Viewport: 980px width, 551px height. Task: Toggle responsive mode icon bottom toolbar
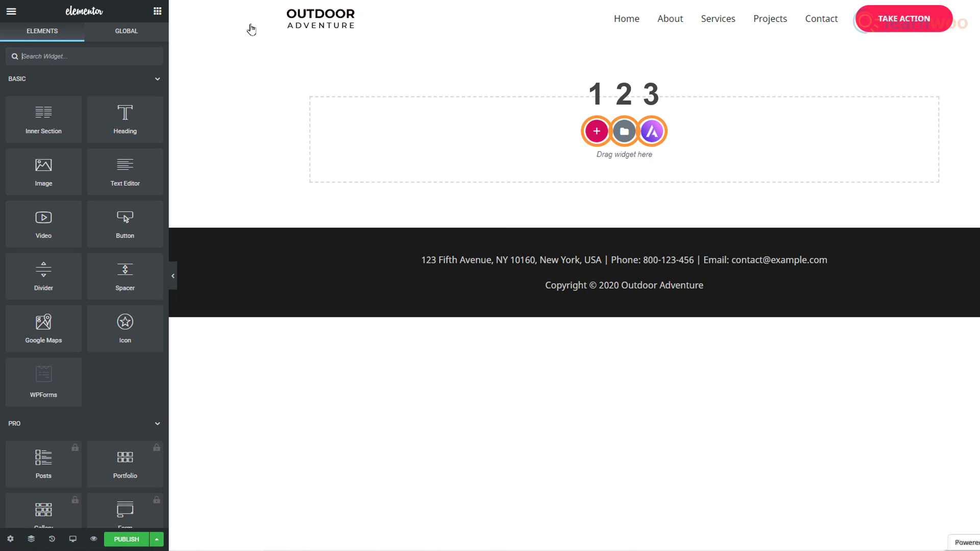tap(72, 539)
